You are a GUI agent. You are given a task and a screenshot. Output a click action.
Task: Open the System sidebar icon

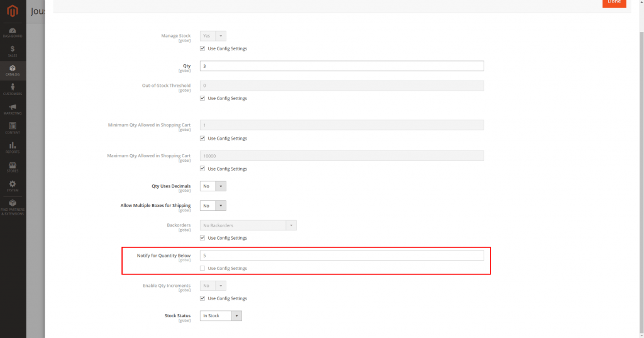click(13, 186)
